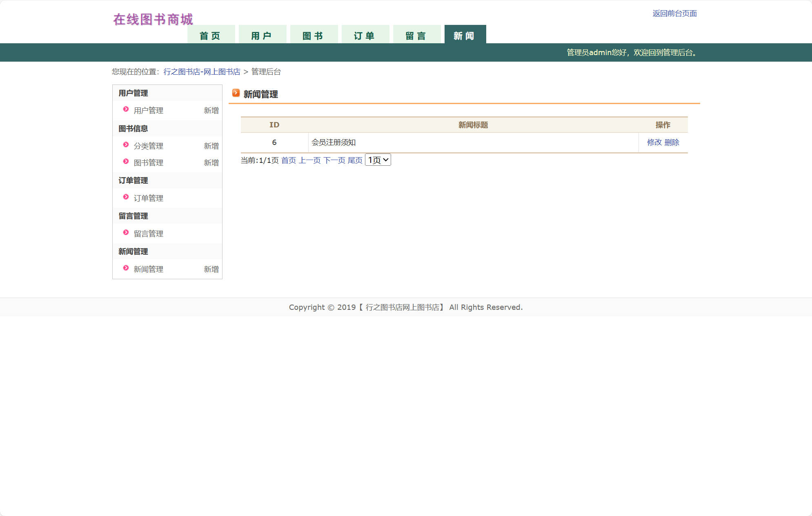Open the page number dropdown showing 1页
This screenshot has width=812, height=516.
pyautogui.click(x=378, y=160)
